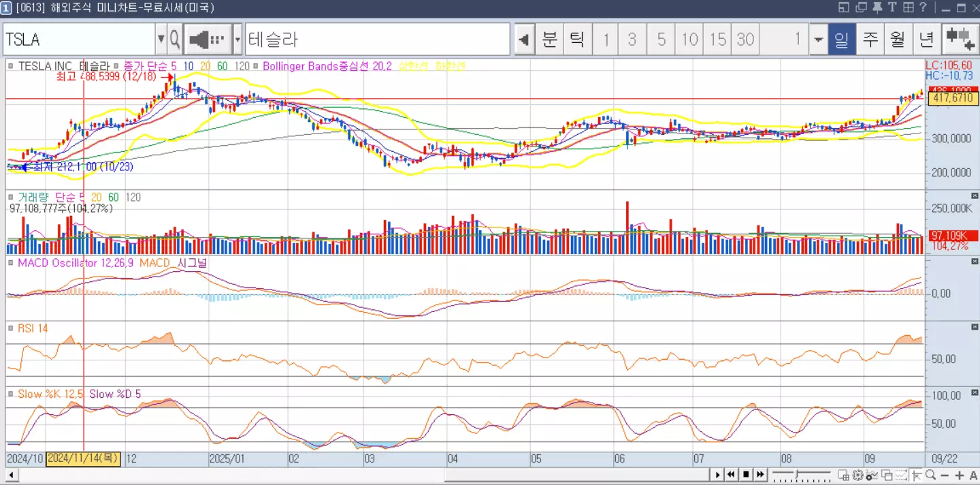The image size is (980, 485).
Task: Pin the window with the pushpin icon
Action: coord(877,7)
